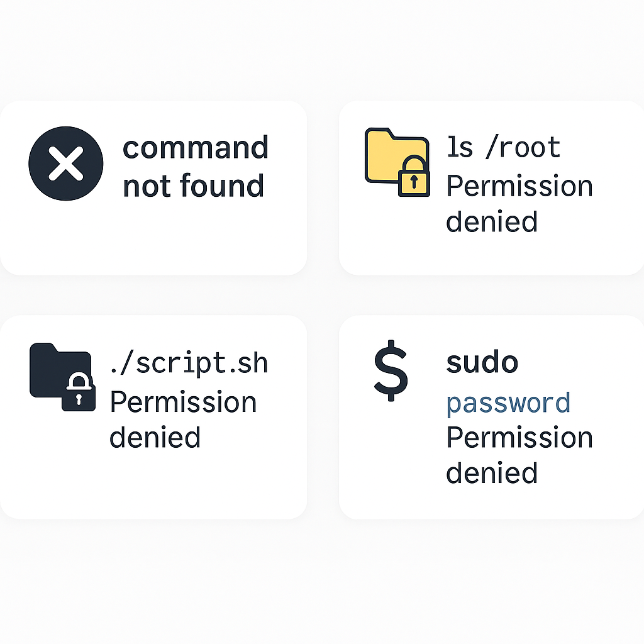Click the dark locked folder icon
This screenshot has height=644, width=644.
click(62, 377)
